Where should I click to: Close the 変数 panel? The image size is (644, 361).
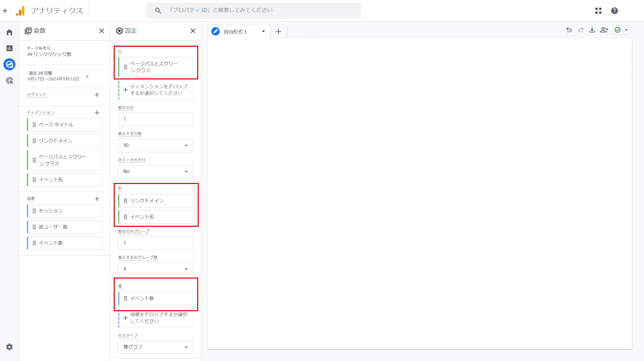102,31
